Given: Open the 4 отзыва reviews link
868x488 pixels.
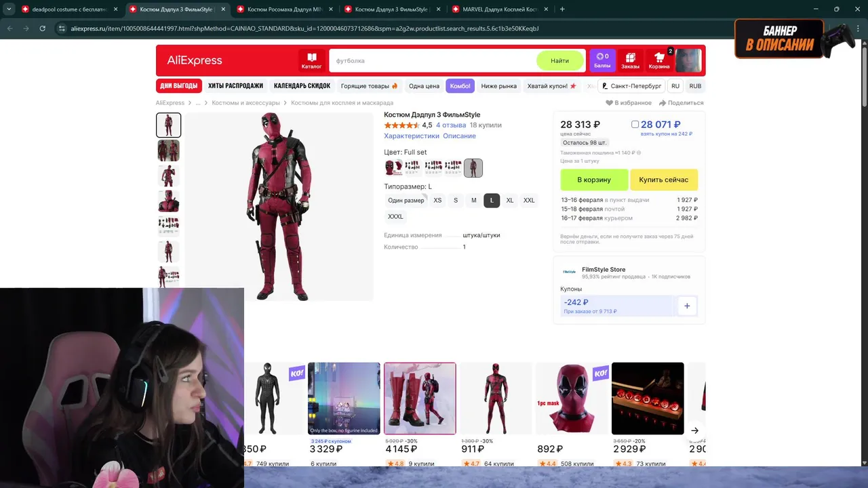Looking at the screenshot, I should coord(451,125).
